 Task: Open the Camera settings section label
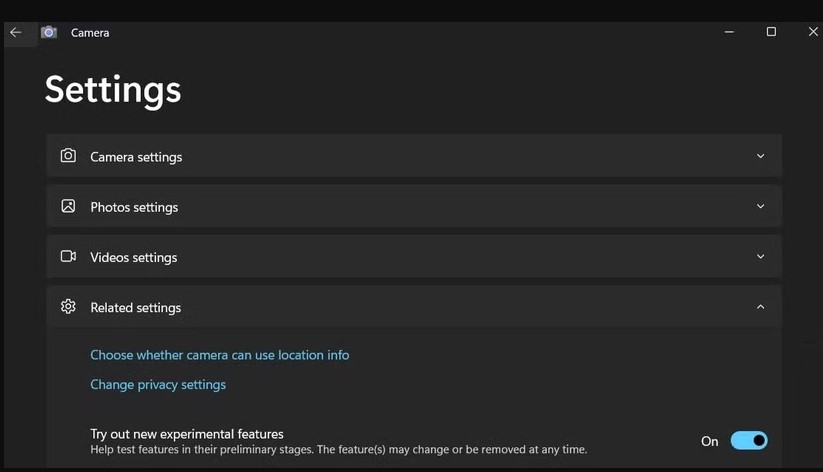tap(136, 157)
